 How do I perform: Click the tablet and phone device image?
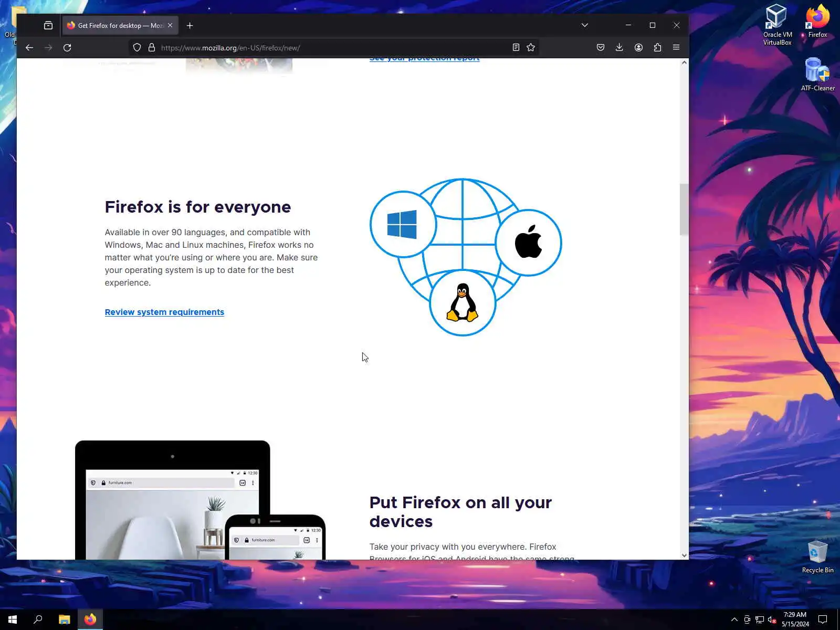pyautogui.click(x=200, y=500)
